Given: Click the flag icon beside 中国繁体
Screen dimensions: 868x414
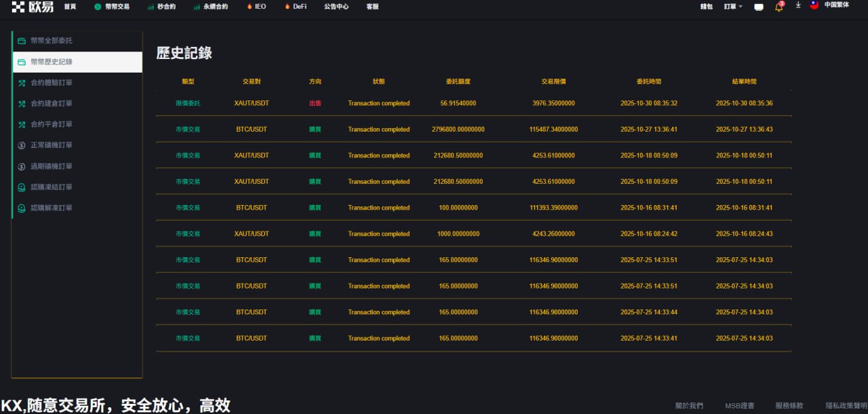Looking at the screenshot, I should point(814,5).
